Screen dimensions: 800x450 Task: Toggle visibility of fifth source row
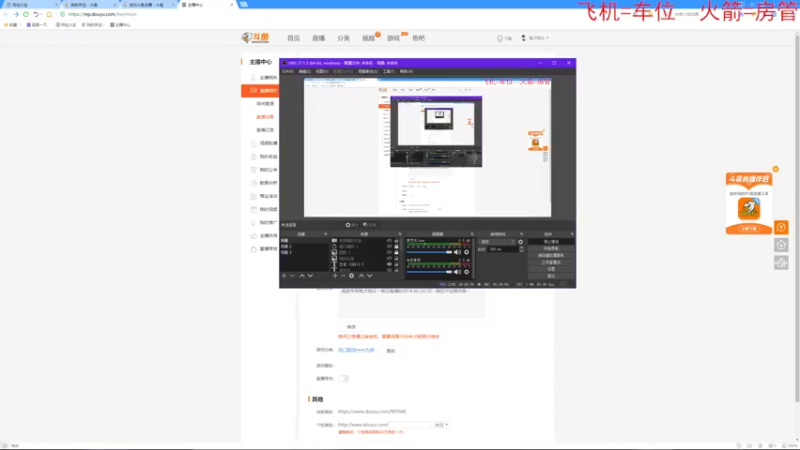point(389,264)
